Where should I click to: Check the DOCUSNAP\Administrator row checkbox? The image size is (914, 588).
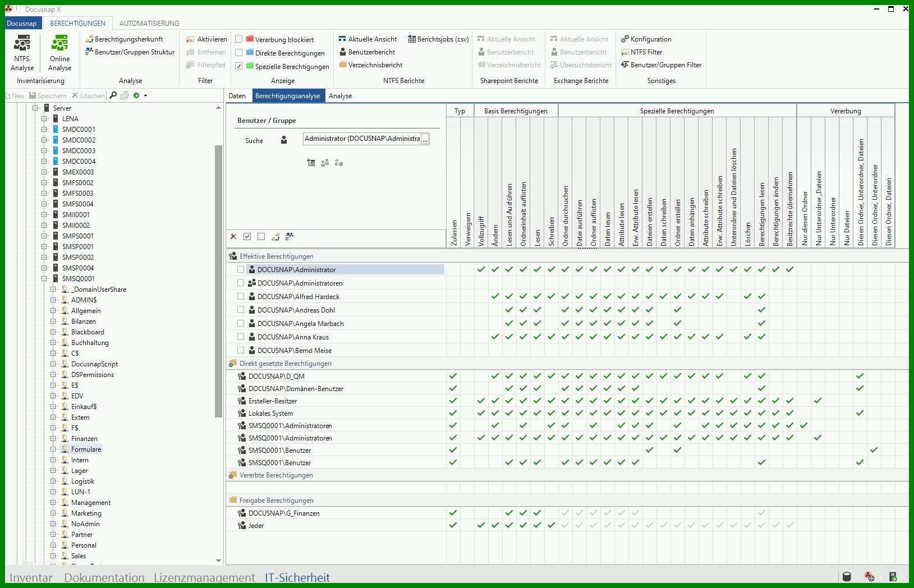point(241,270)
